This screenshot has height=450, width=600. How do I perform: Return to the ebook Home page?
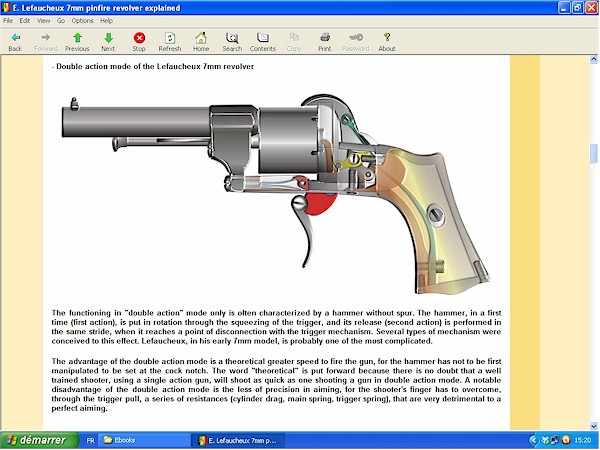[201, 42]
